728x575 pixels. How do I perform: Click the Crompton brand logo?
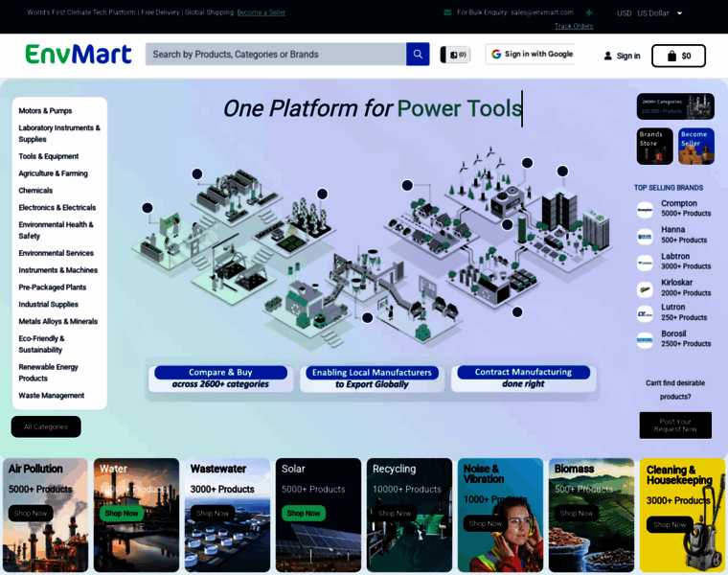point(645,210)
